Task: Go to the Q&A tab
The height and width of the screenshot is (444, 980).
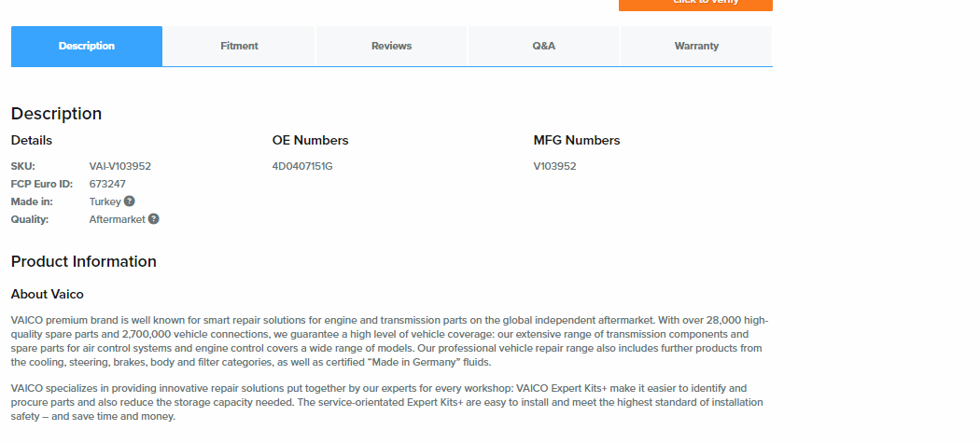Action: pos(543,46)
